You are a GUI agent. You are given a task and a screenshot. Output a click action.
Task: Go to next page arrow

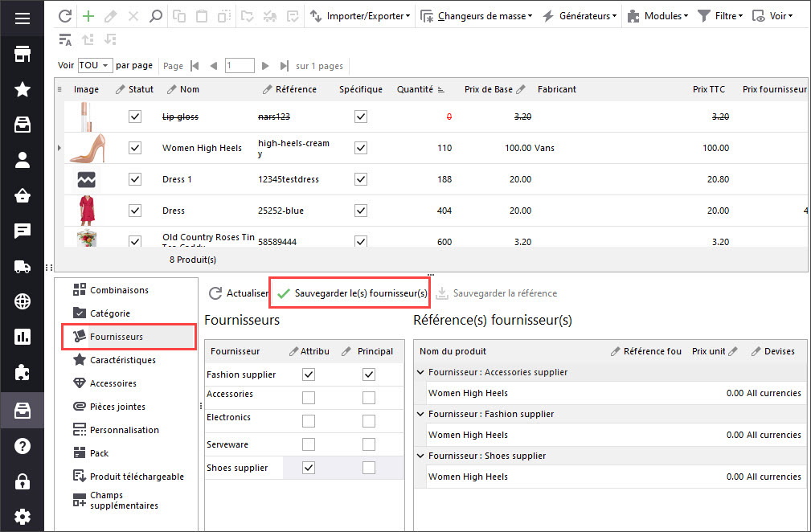coord(264,66)
